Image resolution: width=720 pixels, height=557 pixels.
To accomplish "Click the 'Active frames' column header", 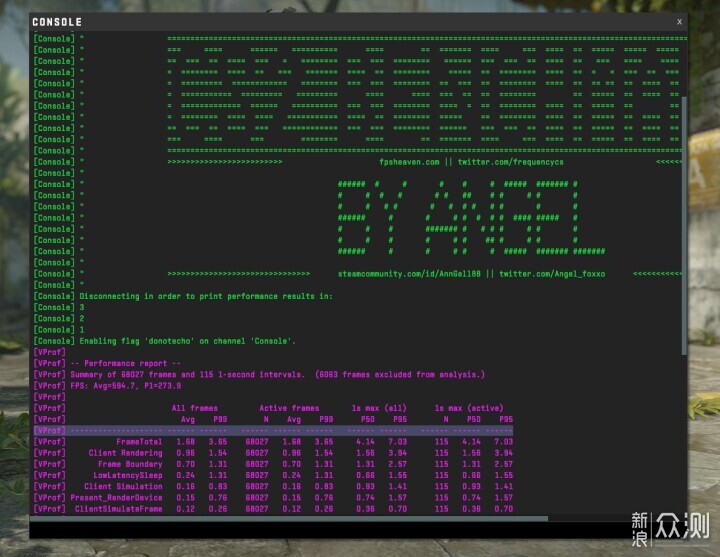I will [289, 408].
